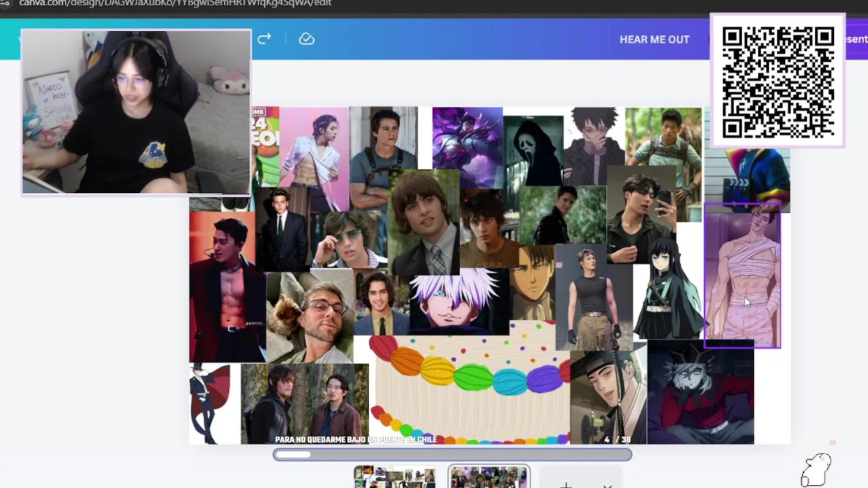Screen dimensions: 868x488
Task: Click the HEAR ME OUT design title
Action: [x=654, y=39]
